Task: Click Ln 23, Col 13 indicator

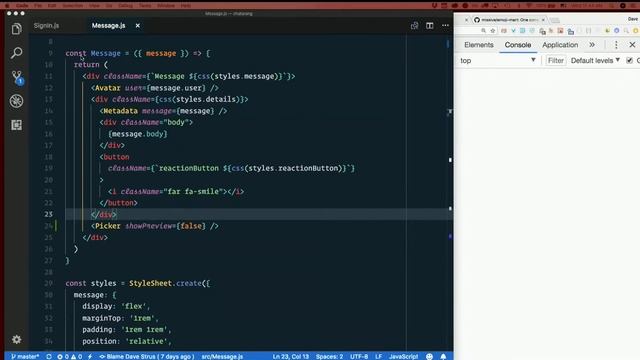Action: [x=291, y=356]
